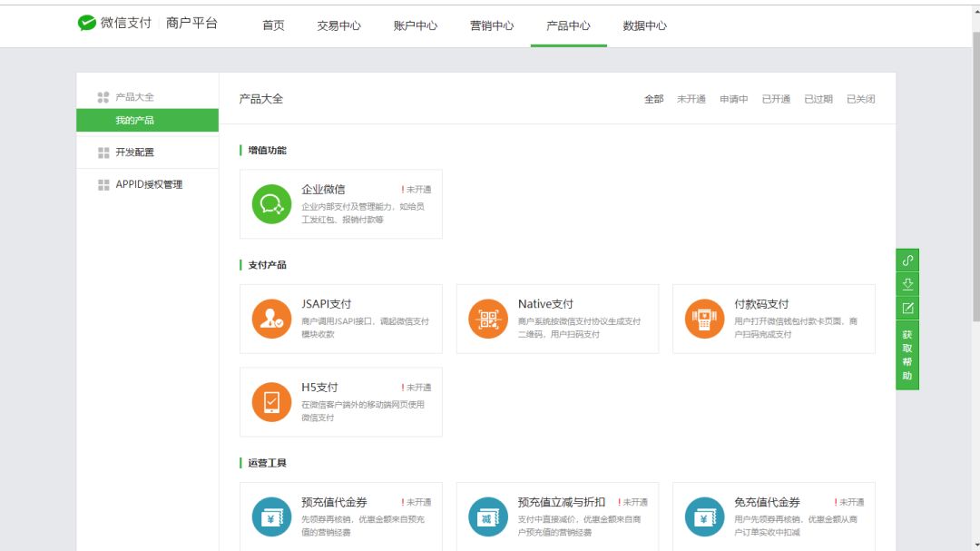
Task: Click the 商户平台 header text
Action: [191, 23]
